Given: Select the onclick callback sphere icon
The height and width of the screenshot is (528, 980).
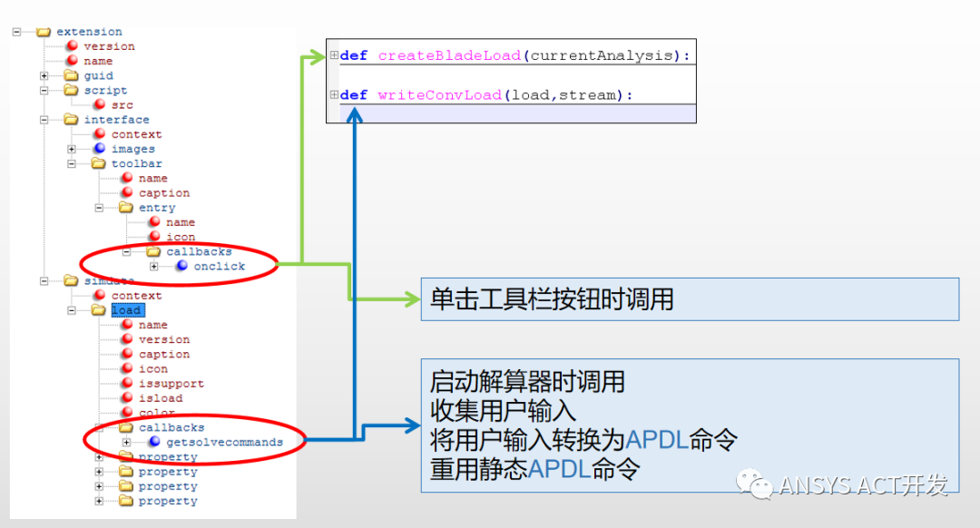Looking at the screenshot, I should point(182,266).
